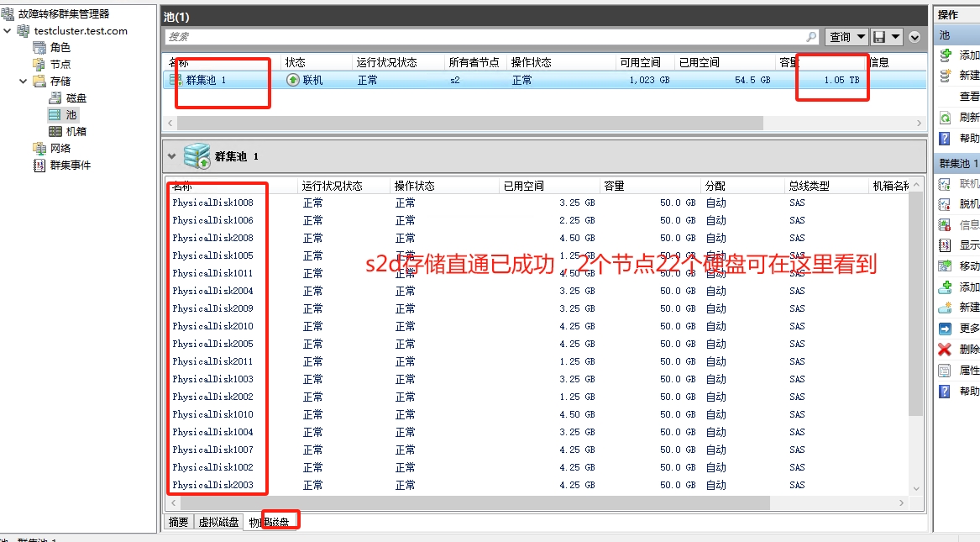The height and width of the screenshot is (542, 980).
Task: Select PhysicalDisk2004 row
Action: (x=537, y=291)
